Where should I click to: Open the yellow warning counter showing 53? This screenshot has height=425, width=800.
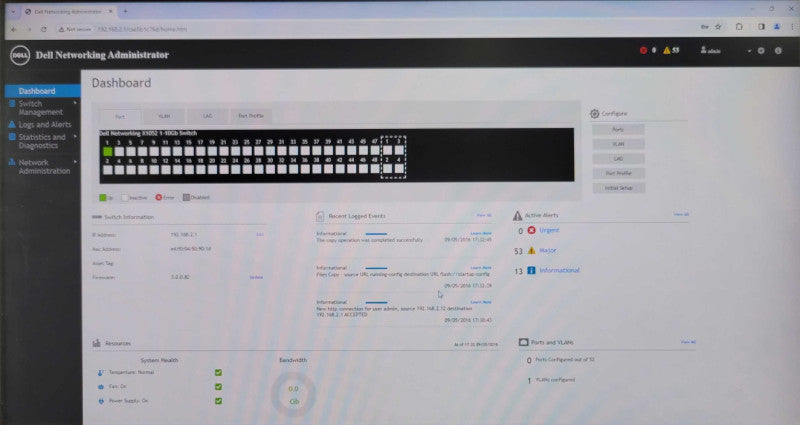pyautogui.click(x=671, y=50)
